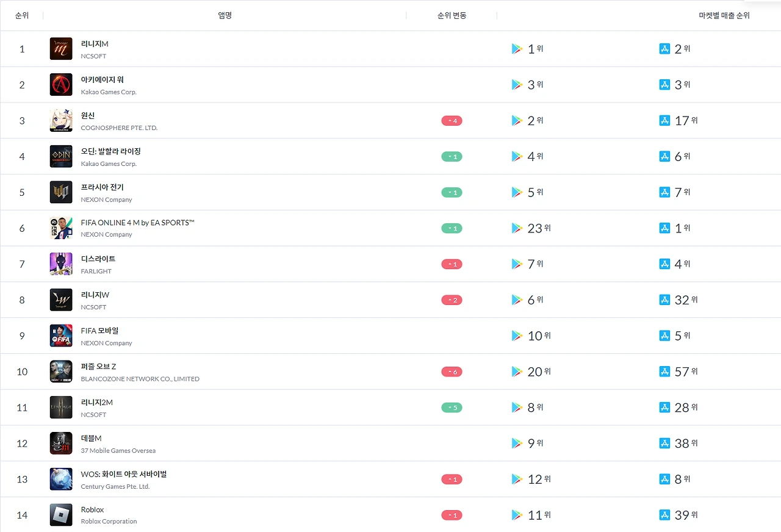Click Google Play icon for 퍼즐 오브 Z
Image resolution: width=781 pixels, height=532 pixels.
click(517, 372)
